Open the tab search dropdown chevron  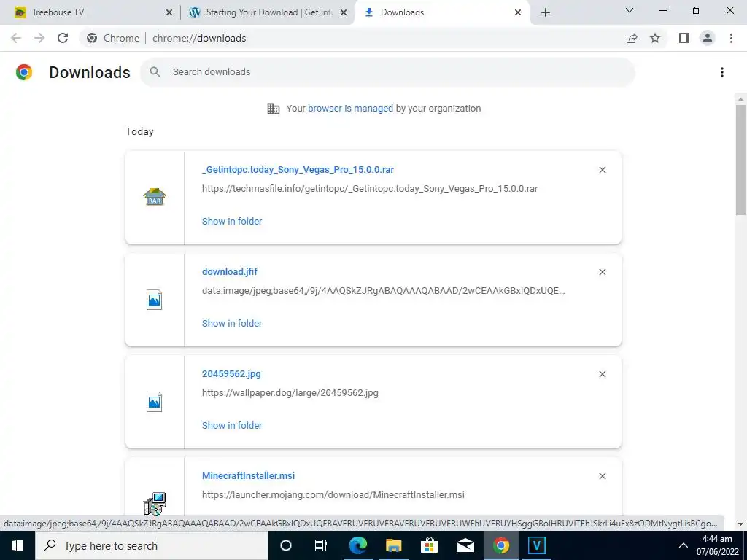coord(630,10)
